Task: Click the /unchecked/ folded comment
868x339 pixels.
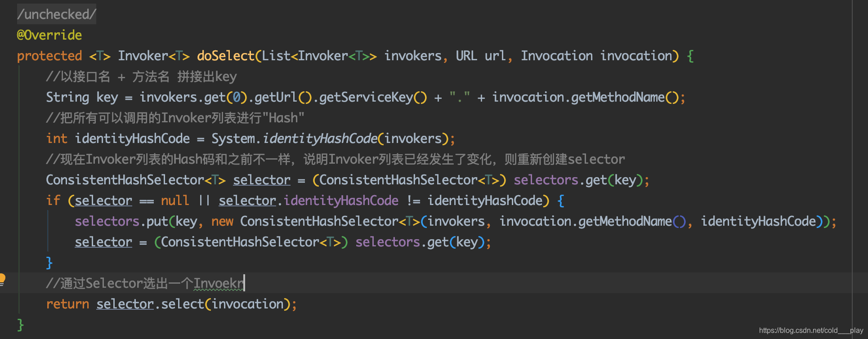Action: (57, 14)
